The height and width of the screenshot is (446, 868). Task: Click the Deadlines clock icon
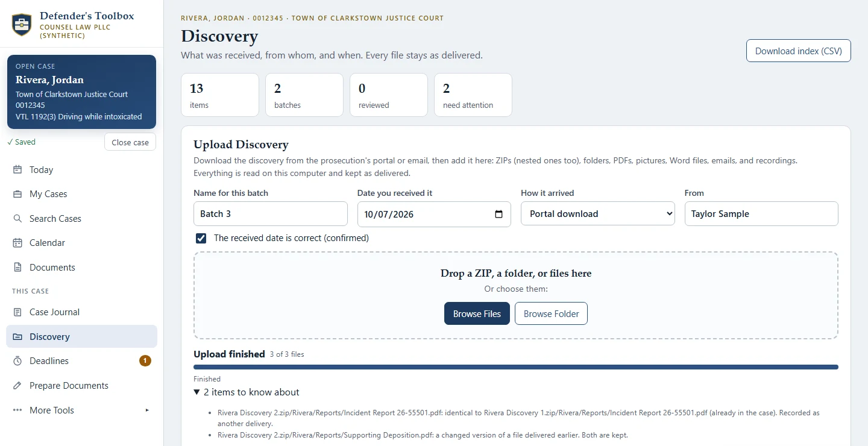17,361
